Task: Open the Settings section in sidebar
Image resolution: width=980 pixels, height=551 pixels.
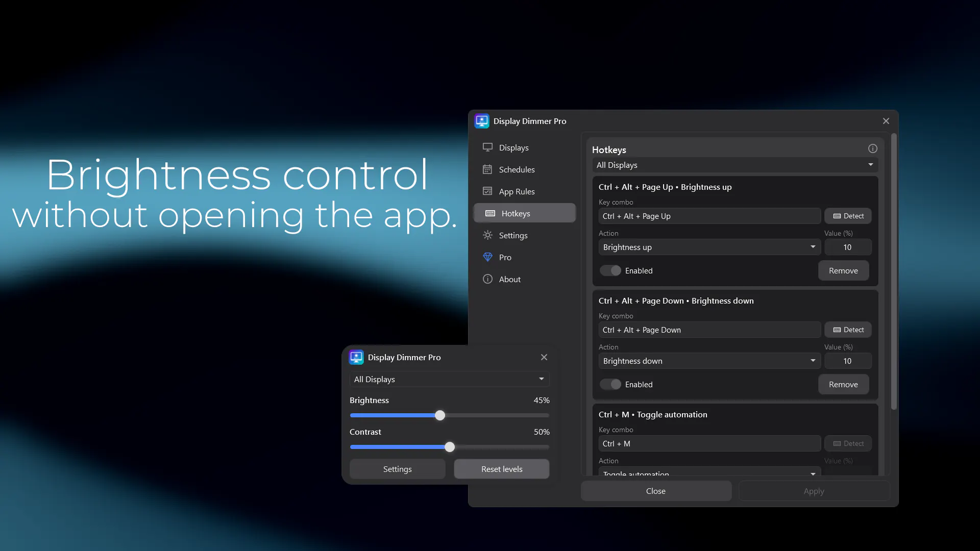Action: pyautogui.click(x=525, y=235)
